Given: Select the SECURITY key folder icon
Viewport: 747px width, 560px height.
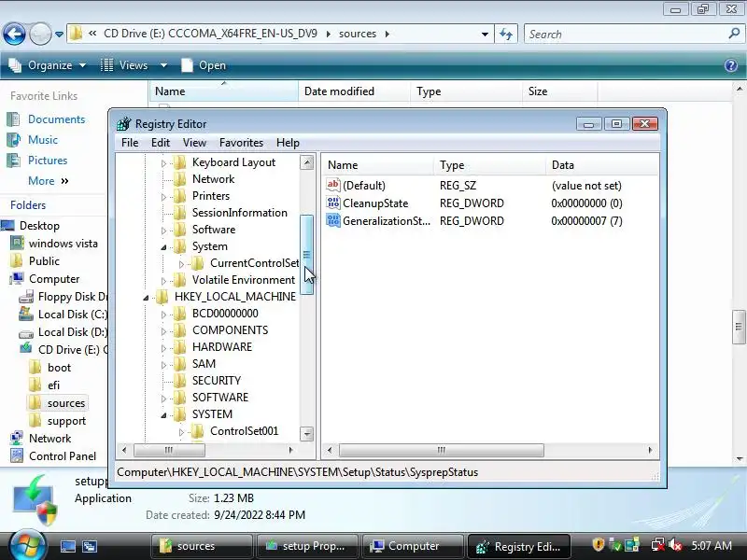Looking at the screenshot, I should click(179, 381).
